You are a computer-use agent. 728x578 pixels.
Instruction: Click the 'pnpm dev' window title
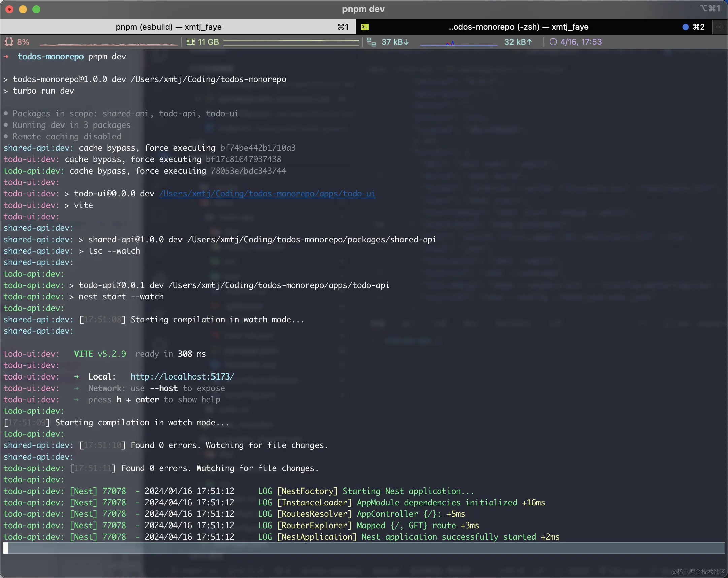point(363,9)
